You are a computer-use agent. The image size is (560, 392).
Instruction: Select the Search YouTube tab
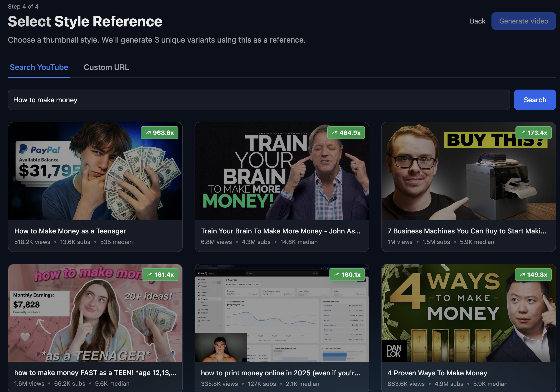39,67
